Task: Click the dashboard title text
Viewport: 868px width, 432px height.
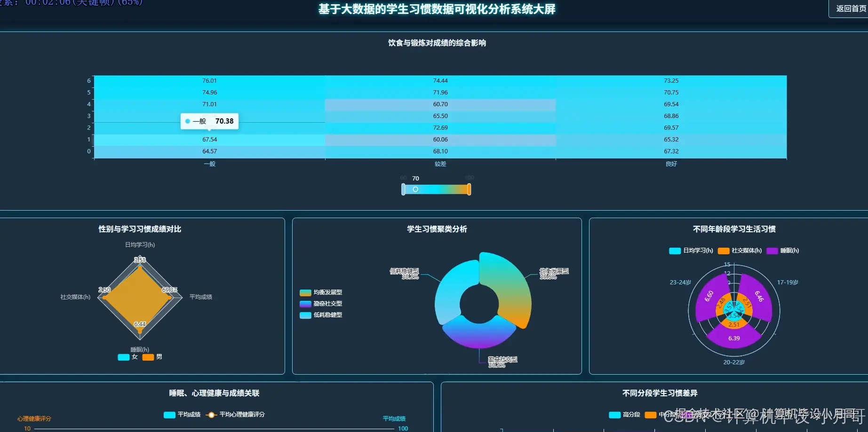Action: pos(436,9)
